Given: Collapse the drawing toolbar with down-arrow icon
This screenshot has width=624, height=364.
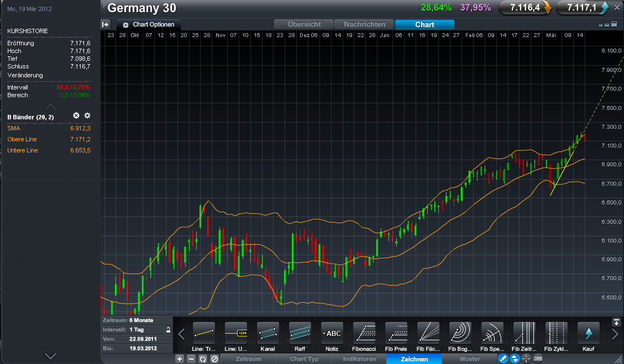Looking at the screenshot, I should (616, 322).
